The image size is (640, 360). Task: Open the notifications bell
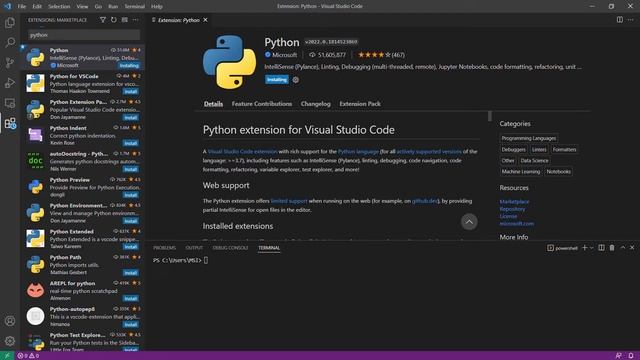pyautogui.click(x=631, y=356)
